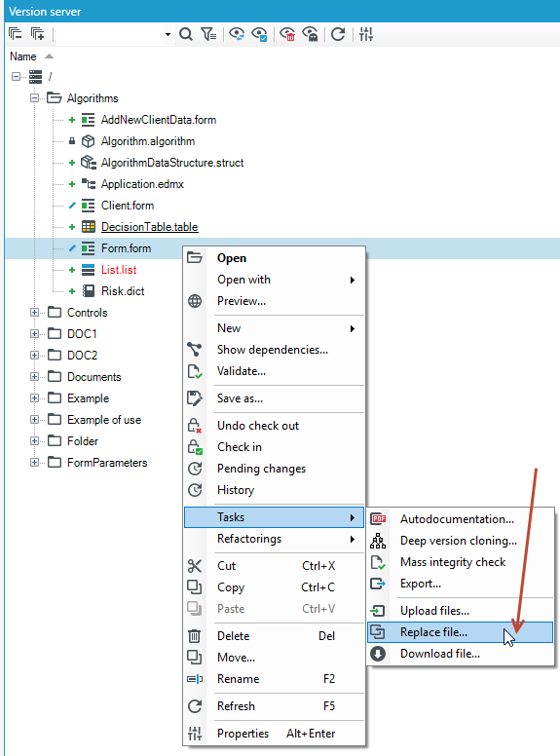The height and width of the screenshot is (756, 560).
Task: Click the eye with arrows toolbar icon
Action: pos(237,34)
